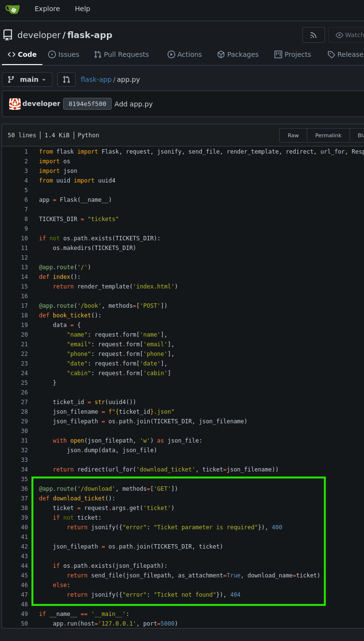View the Raw file
This screenshot has width=364, height=641.
click(x=293, y=135)
